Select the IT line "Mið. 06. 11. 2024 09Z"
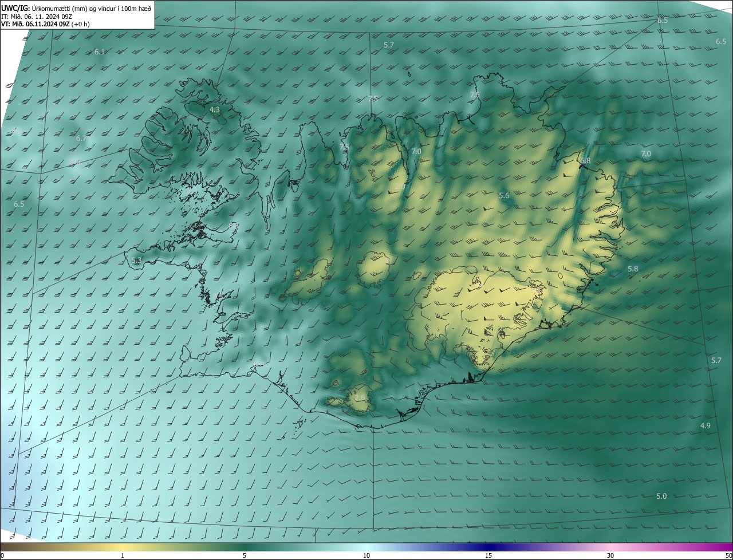733x560 pixels. (x=42, y=17)
